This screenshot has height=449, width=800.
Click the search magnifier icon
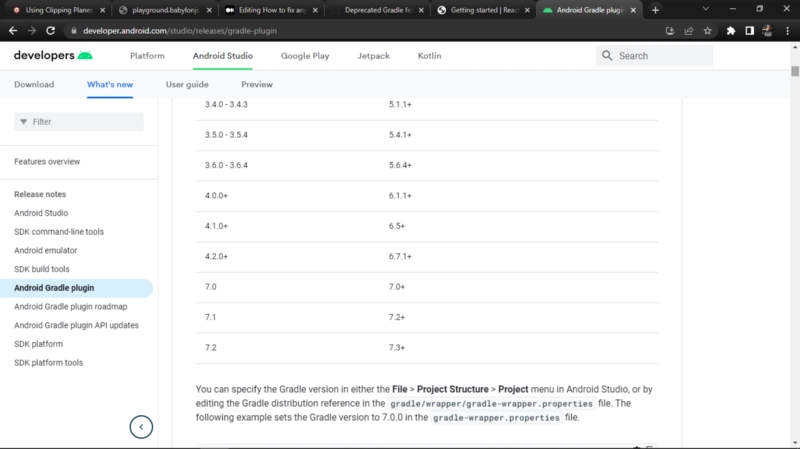(607, 56)
